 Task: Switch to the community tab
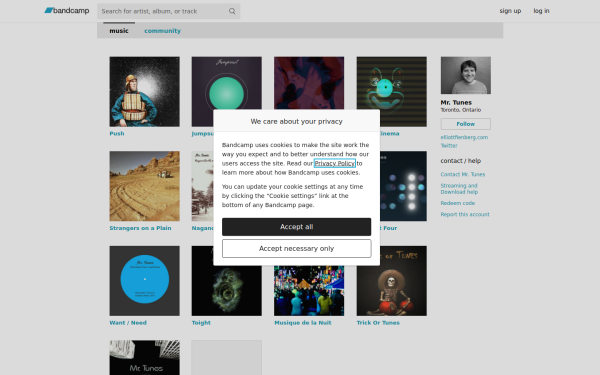tap(162, 31)
